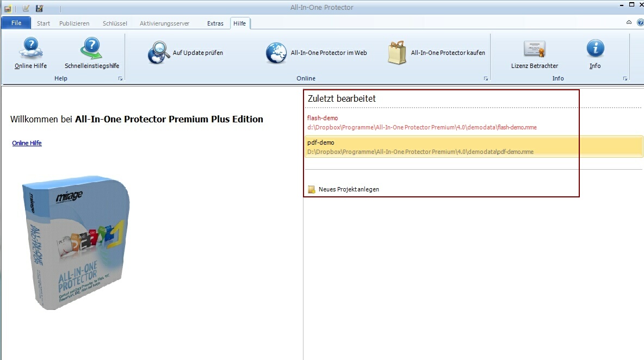Expand the Info group dialog launcher
The width and height of the screenshot is (644, 360).
pos(625,79)
